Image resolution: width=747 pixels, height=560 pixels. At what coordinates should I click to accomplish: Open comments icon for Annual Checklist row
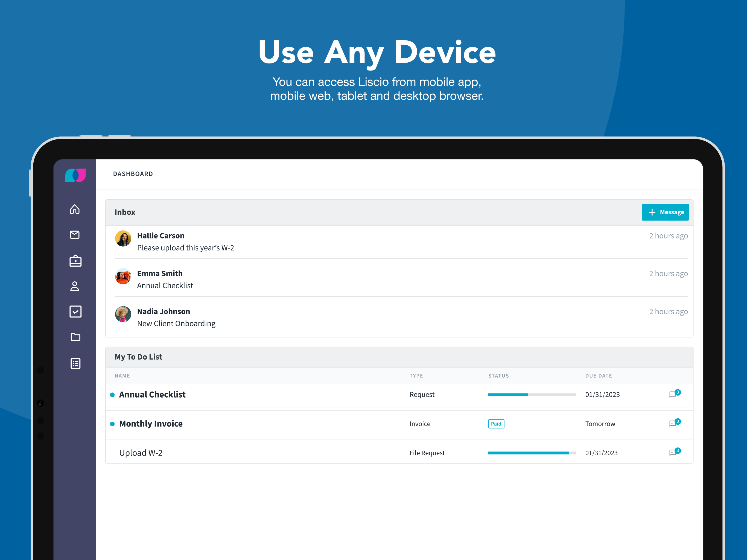(x=675, y=394)
